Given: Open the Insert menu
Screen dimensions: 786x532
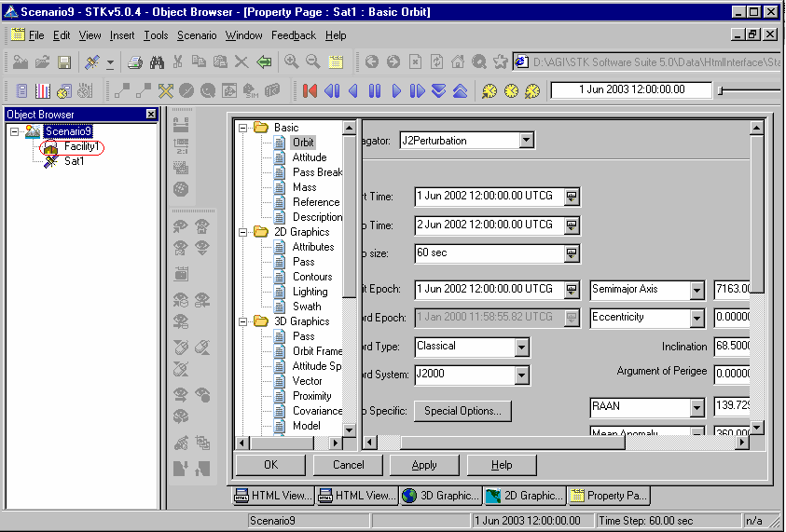Looking at the screenshot, I should (122, 35).
